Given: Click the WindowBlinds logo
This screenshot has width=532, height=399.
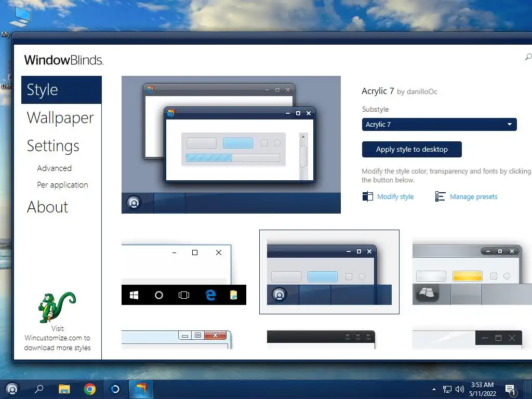Looking at the screenshot, I should (64, 60).
